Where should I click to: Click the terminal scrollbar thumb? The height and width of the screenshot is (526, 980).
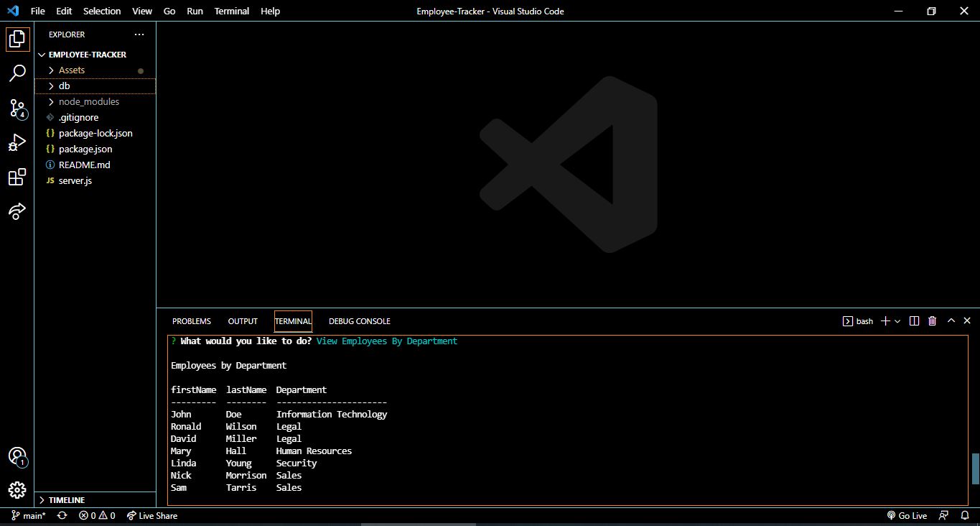tap(975, 469)
